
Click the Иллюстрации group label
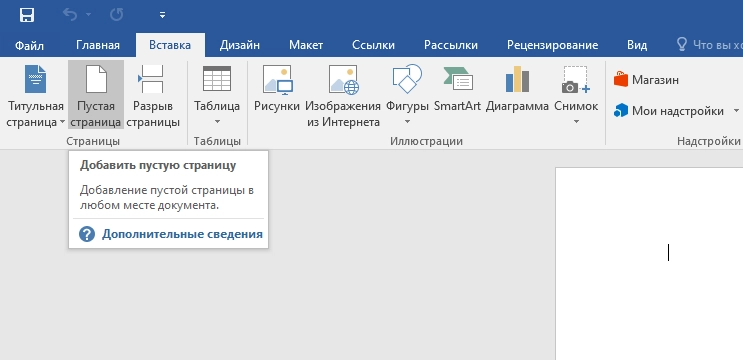pyautogui.click(x=426, y=141)
